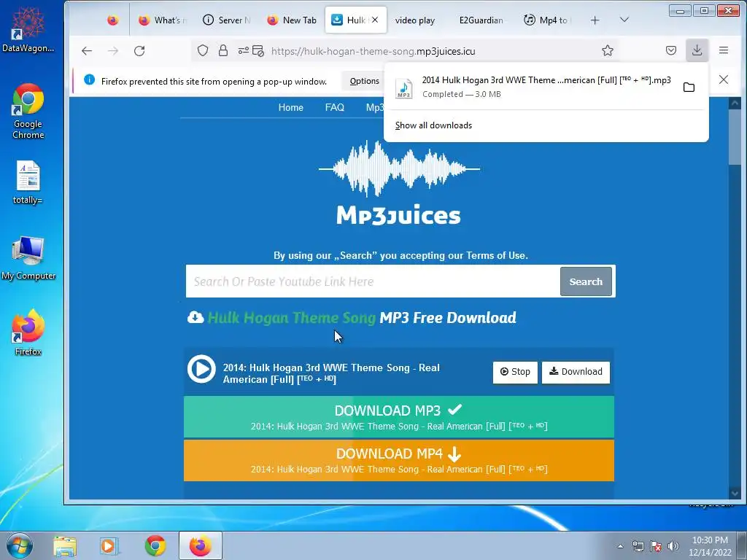Select the totally= document on desktop
Image resolution: width=747 pixels, height=560 pixels.
click(x=28, y=183)
